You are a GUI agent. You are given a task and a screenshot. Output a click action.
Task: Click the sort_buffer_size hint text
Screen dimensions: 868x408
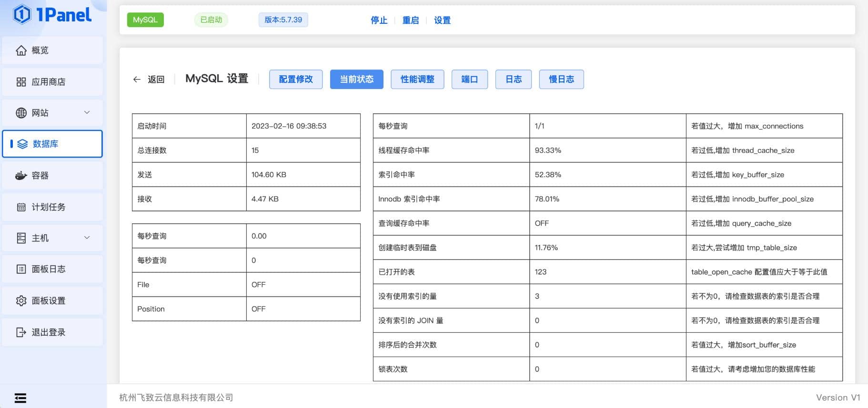744,345
